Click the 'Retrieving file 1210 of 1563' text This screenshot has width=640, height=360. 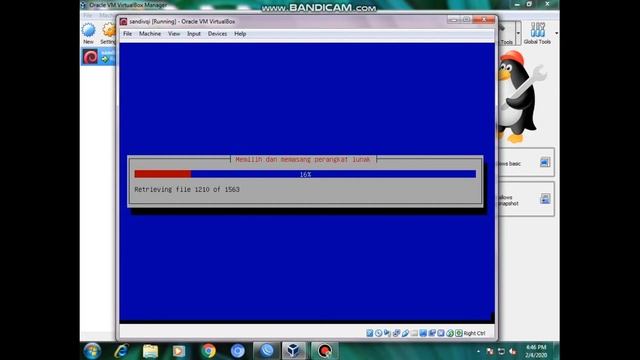tap(187, 189)
